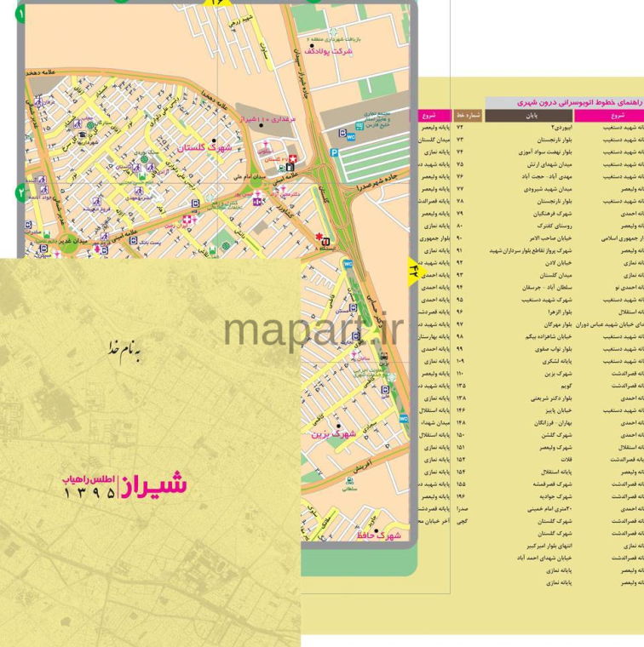Screen dimensions: 644x647
Task: Click the گویم destination cell
Action: (x=566, y=386)
